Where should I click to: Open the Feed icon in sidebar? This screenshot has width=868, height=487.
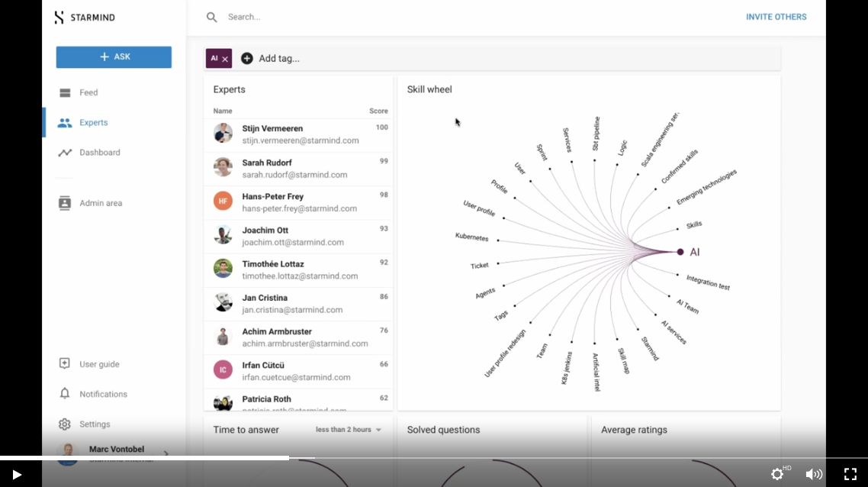tap(65, 92)
